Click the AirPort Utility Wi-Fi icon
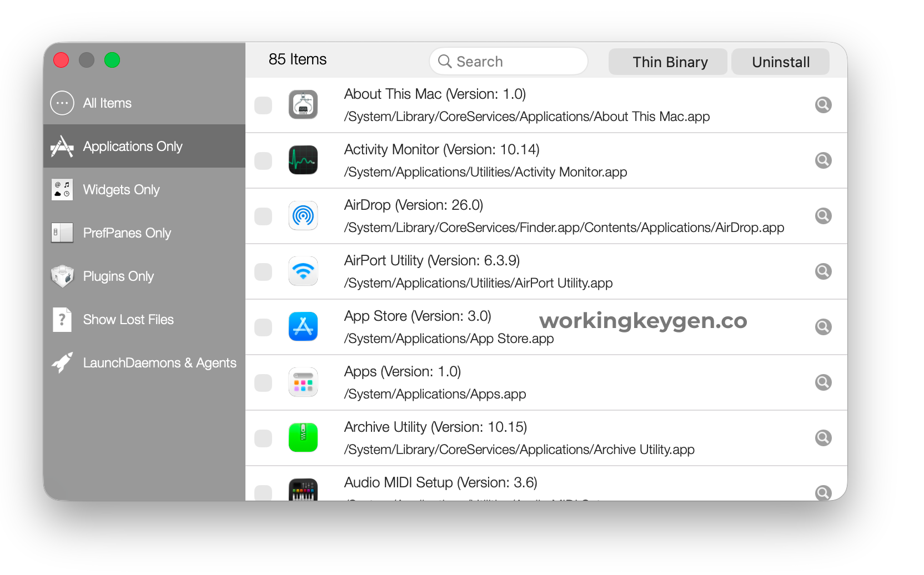This screenshot has height=575, width=924. [x=303, y=271]
